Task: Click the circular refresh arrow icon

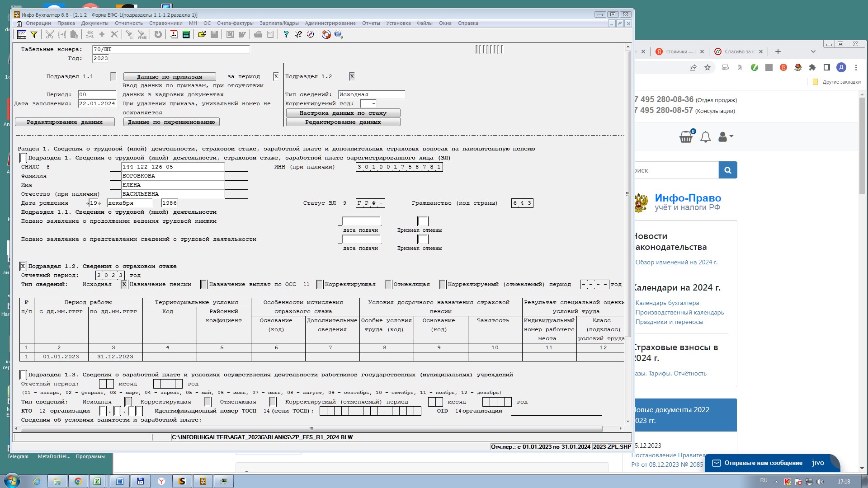Action: (x=158, y=34)
